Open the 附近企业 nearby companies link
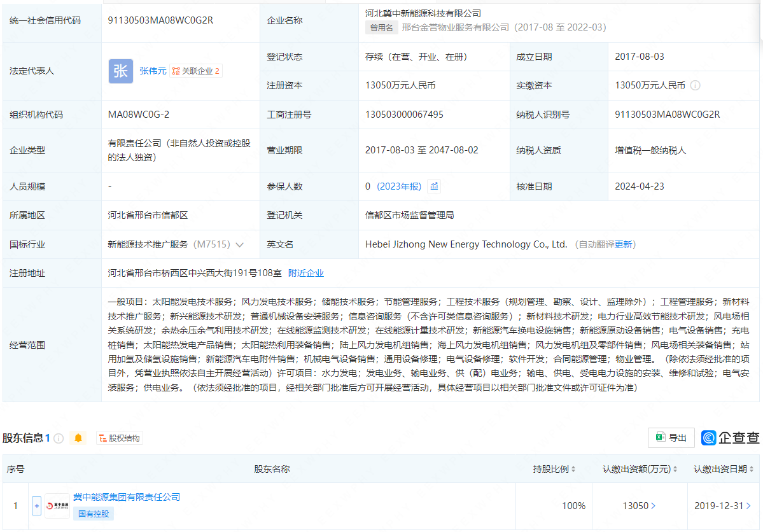This screenshot has height=532, width=763. point(306,273)
